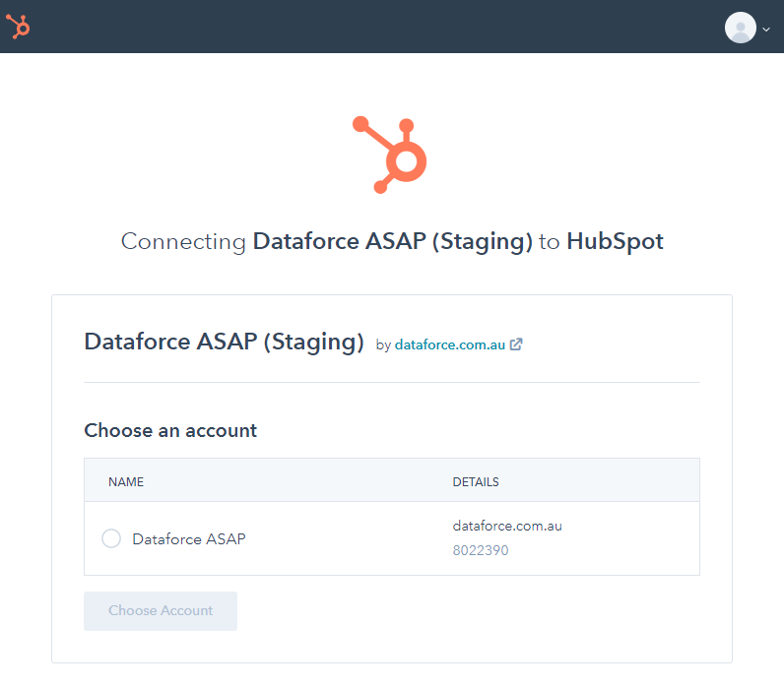Click the external link icon beside dataforce.com.au
The width and height of the screenshot is (784, 688).
tap(516, 344)
